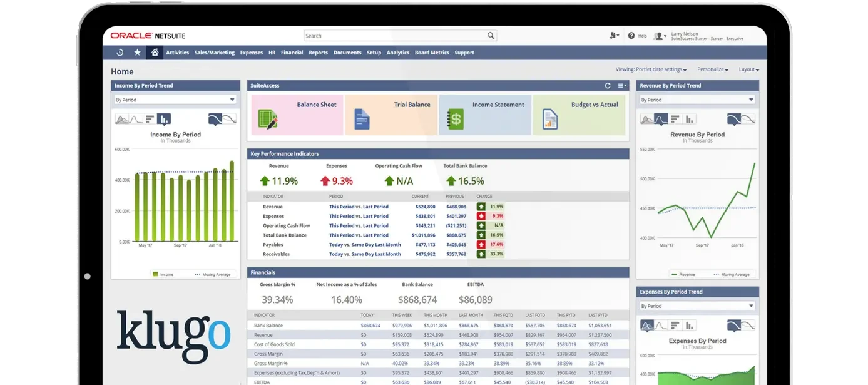Click the search magnifier icon
Image resolution: width=868 pixels, height=385 pixels.
[491, 36]
